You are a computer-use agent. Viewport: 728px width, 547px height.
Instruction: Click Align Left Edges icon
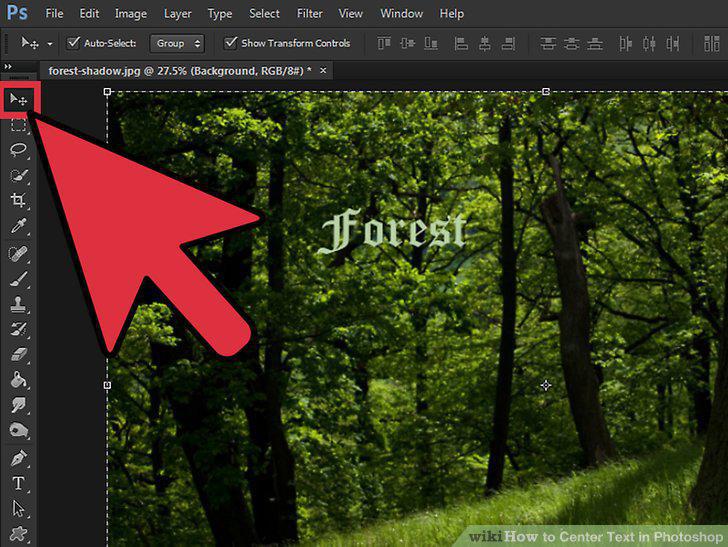coord(461,43)
